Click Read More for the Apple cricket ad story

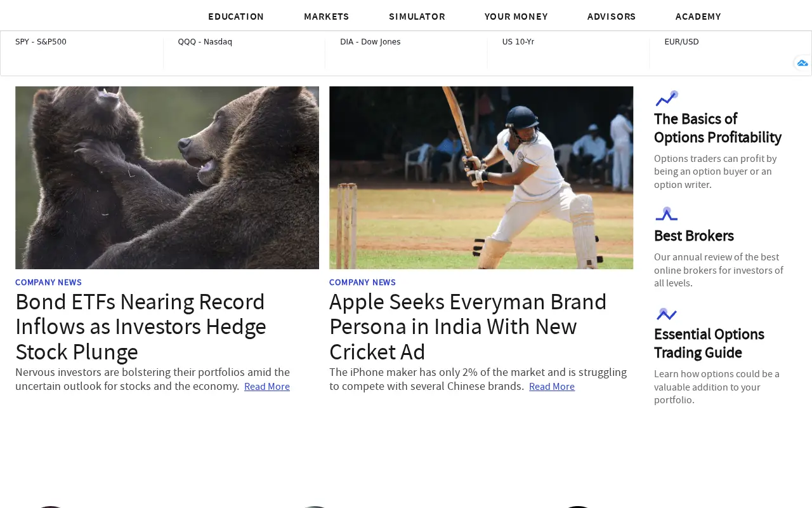552,387
